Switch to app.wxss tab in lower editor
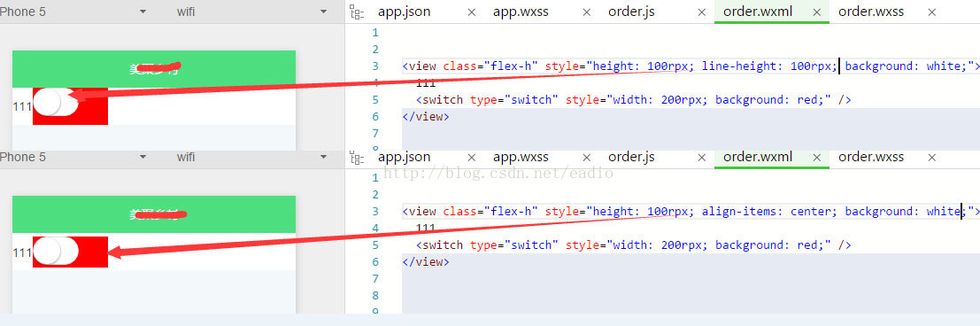 tap(521, 157)
